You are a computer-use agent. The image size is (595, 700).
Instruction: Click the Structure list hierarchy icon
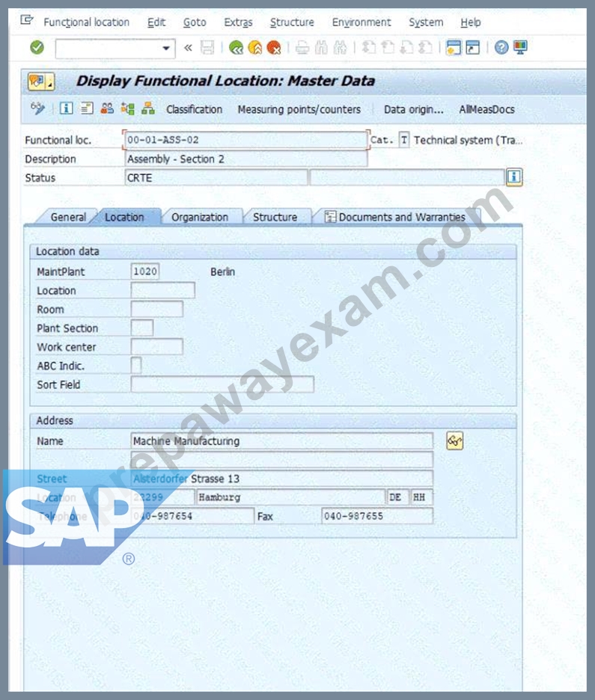[148, 108]
